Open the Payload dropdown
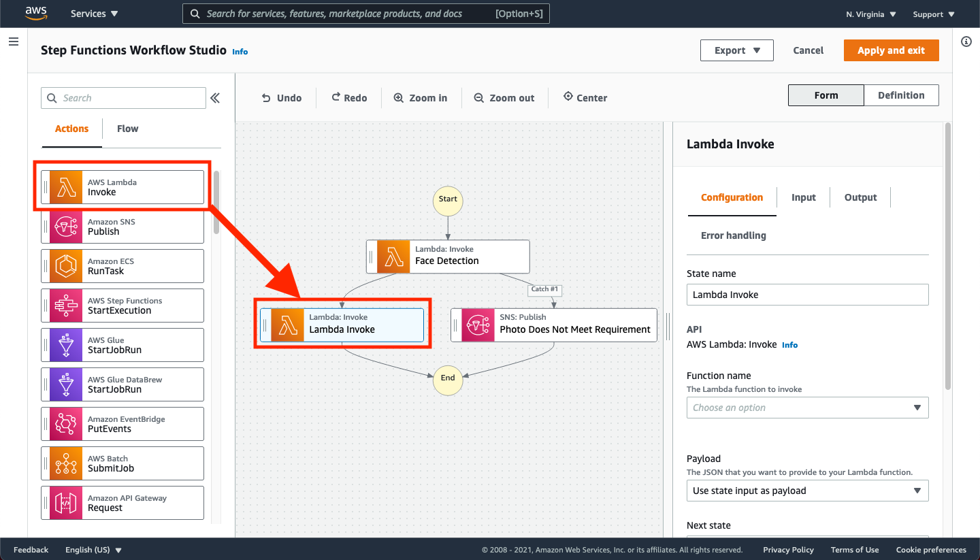Viewport: 980px width, 560px height. (808, 491)
